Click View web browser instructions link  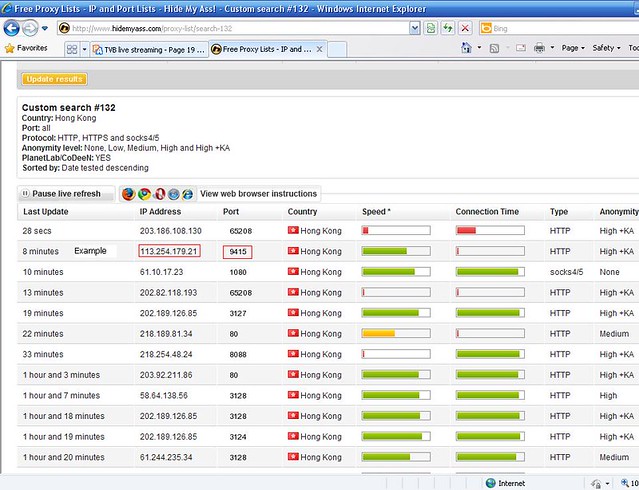click(x=258, y=194)
